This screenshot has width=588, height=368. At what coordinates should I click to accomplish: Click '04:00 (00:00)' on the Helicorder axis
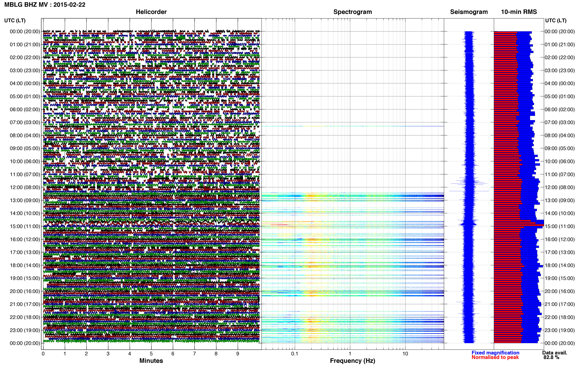tap(25, 83)
